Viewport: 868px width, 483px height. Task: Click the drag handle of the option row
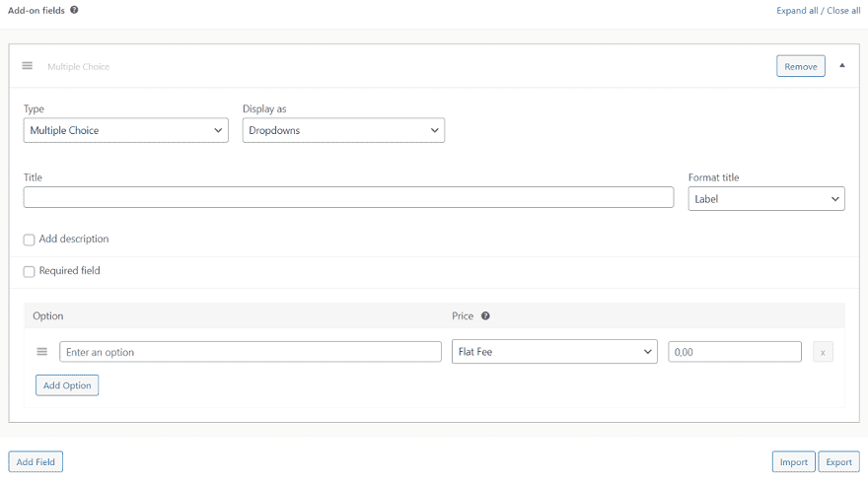(42, 352)
